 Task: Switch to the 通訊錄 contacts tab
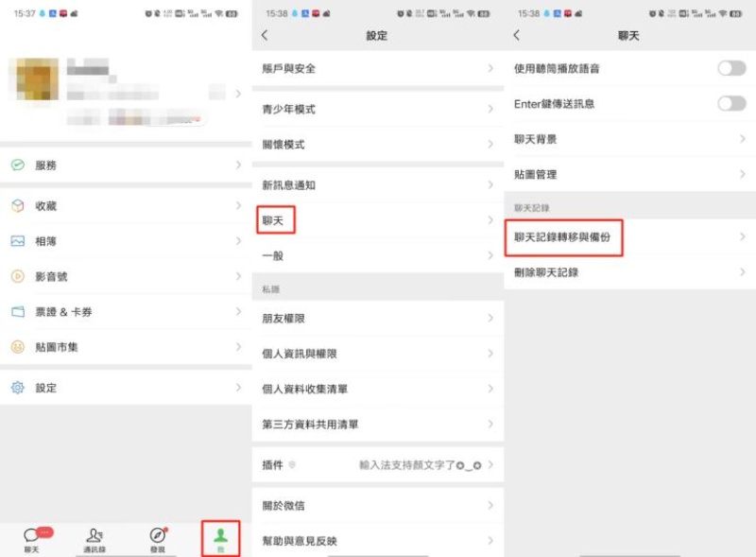coord(94,538)
